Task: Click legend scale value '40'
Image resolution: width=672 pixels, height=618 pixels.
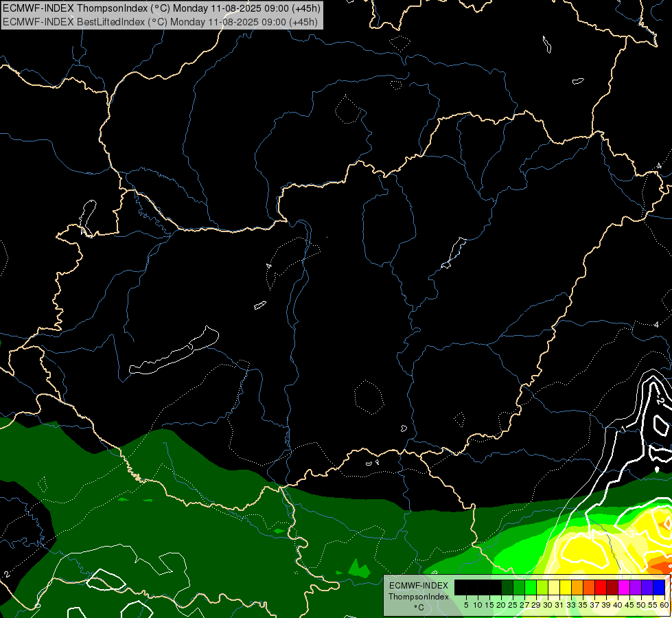Action: point(618,605)
